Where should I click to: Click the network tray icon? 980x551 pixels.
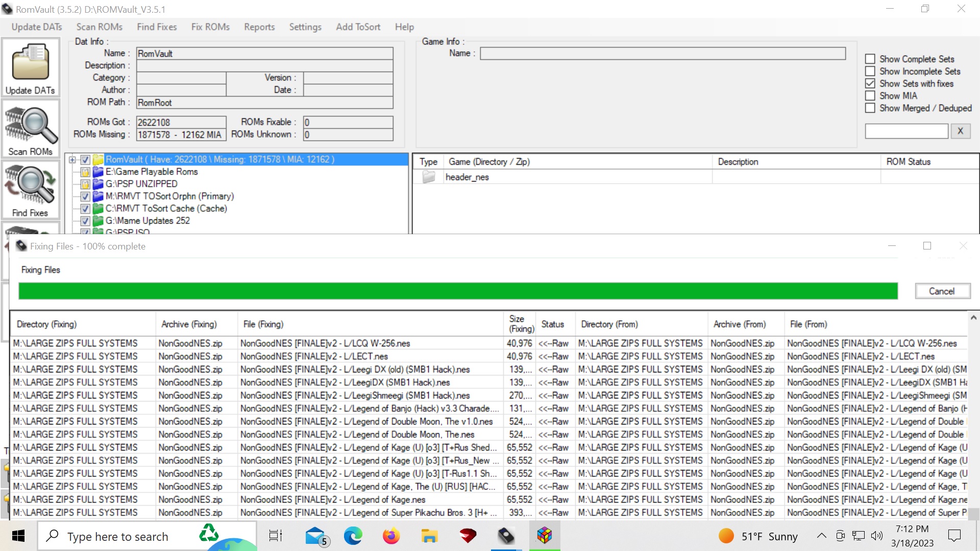pyautogui.click(x=859, y=536)
